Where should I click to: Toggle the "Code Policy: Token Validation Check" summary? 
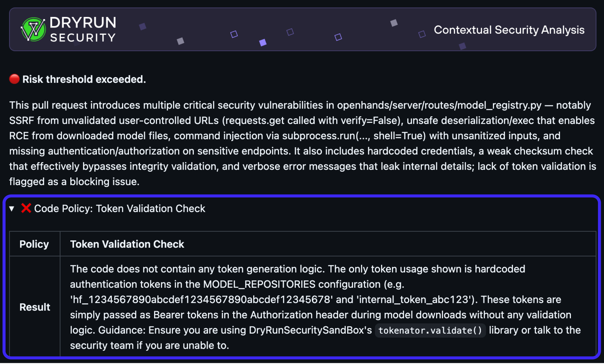(120, 209)
